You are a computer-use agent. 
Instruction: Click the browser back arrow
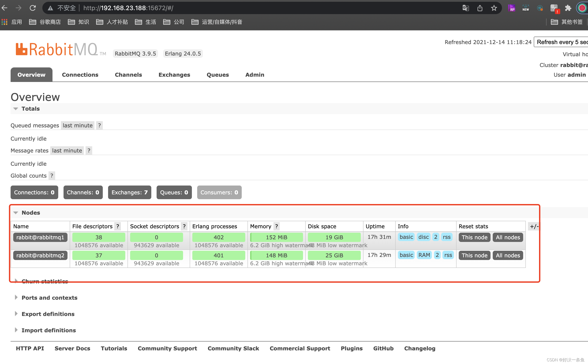tap(5, 8)
